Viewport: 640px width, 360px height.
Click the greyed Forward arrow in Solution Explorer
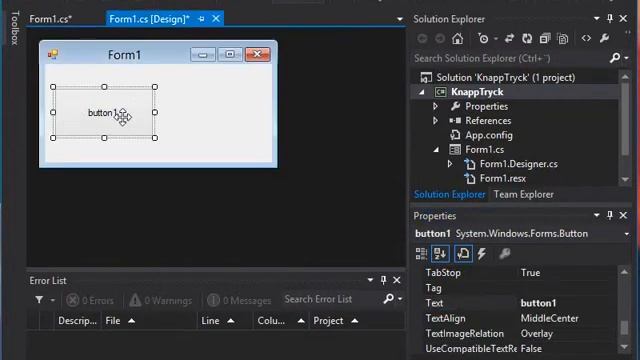(440, 39)
